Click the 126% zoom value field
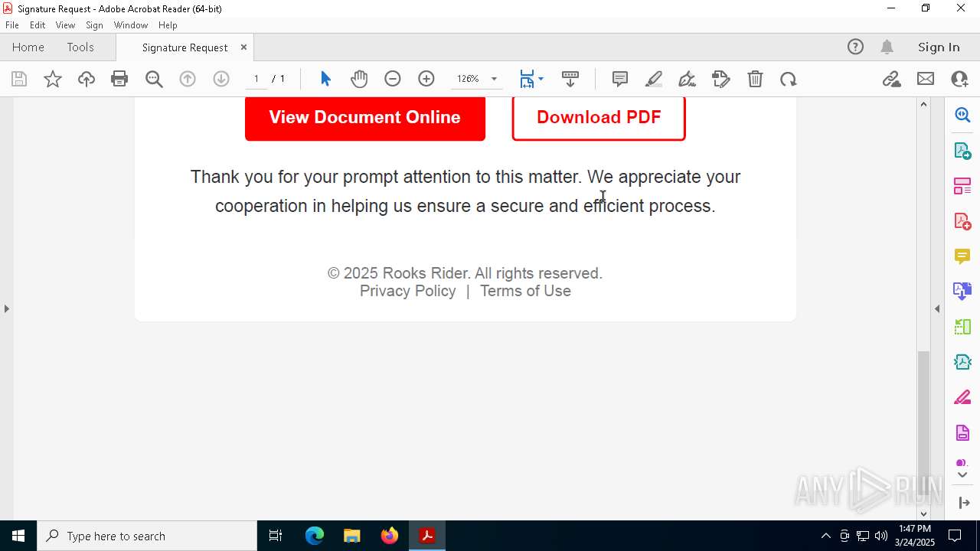 pyautogui.click(x=468, y=79)
